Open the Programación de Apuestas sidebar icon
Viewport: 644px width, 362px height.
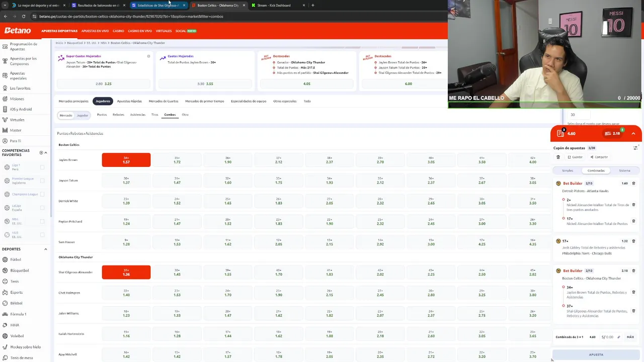5,46
